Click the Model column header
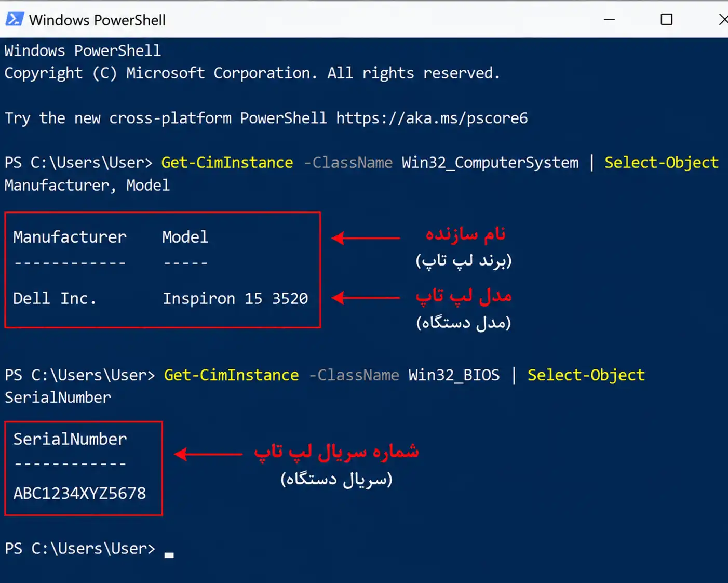 coord(185,237)
